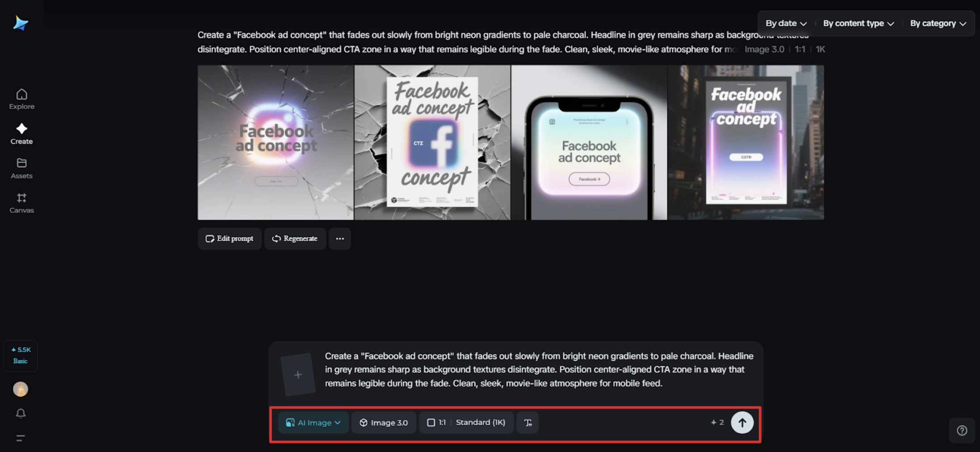Open the help question-mark button
Viewport: 980px width, 452px height.
tap(962, 430)
